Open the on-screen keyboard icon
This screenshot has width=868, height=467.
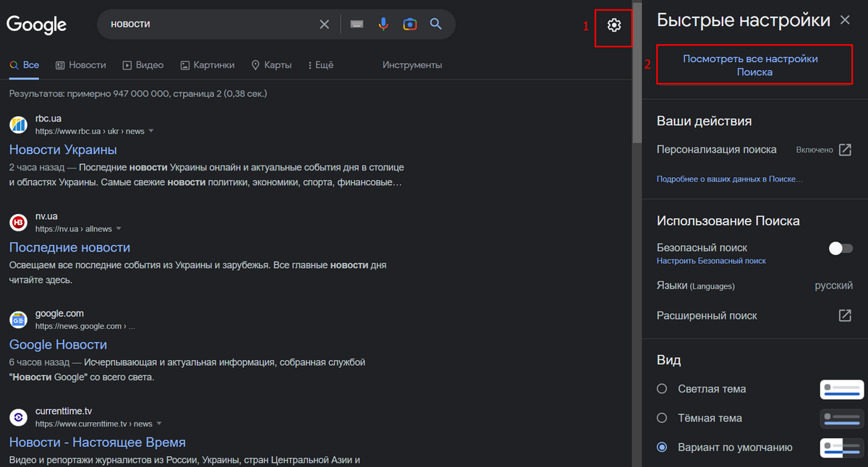coord(357,25)
